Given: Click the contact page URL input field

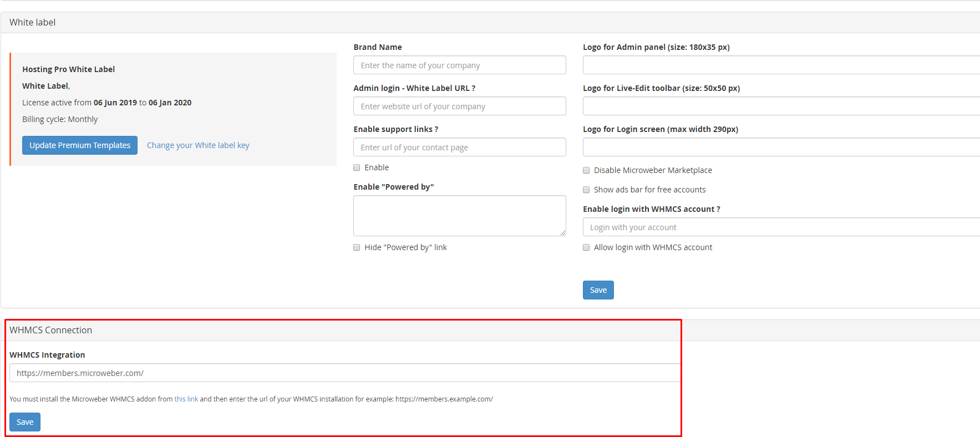Looking at the screenshot, I should coord(459,147).
